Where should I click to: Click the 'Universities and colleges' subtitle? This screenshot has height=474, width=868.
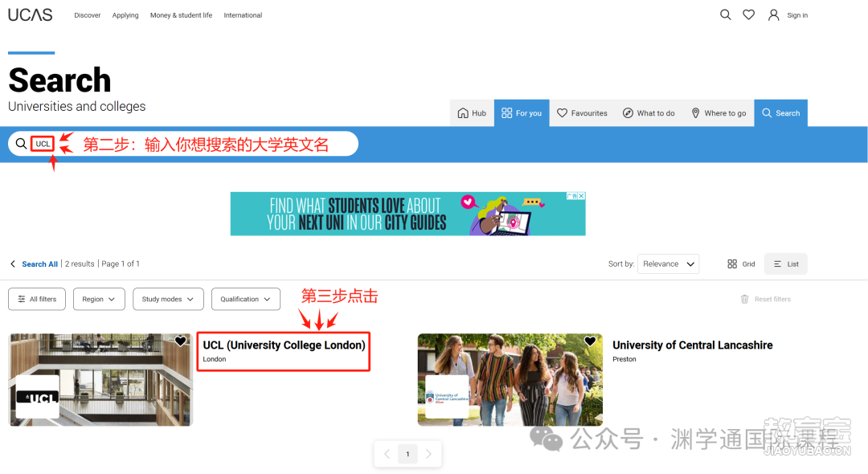click(77, 106)
